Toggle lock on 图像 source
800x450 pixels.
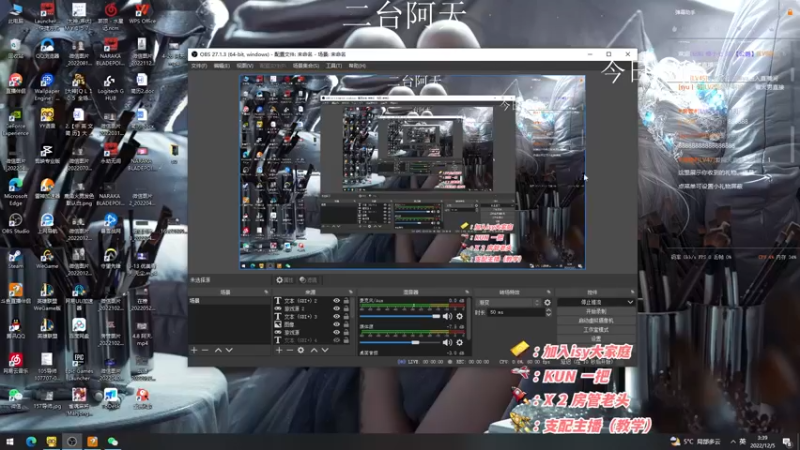tap(346, 324)
